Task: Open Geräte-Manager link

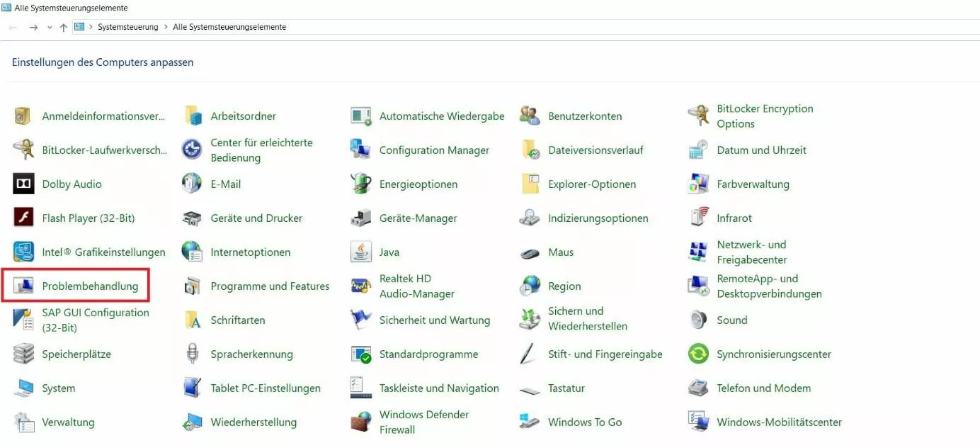Action: (x=418, y=218)
